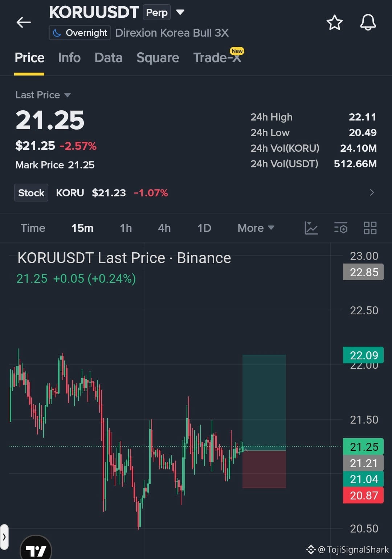The height and width of the screenshot is (559, 392).
Task: Click the 22.09 green price label
Action: [363, 355]
